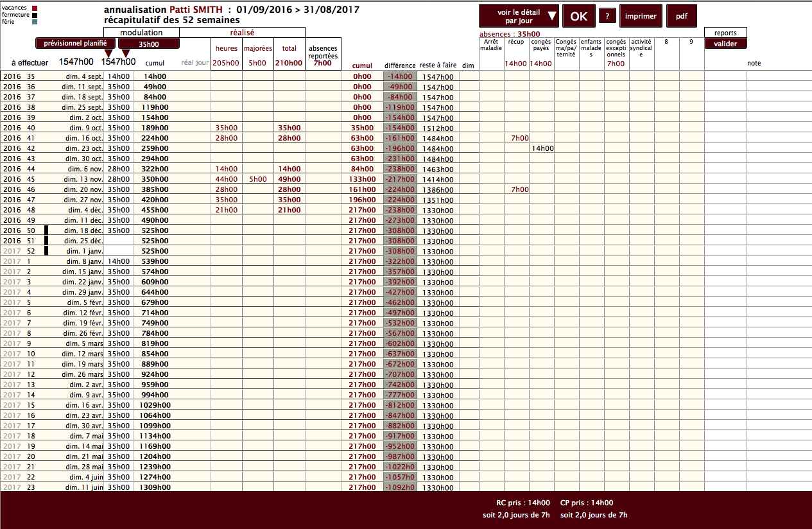Viewport: 812px width, 529px height.
Task: Click 5h00 majorées in the 13 nov. row
Action: [x=258, y=179]
